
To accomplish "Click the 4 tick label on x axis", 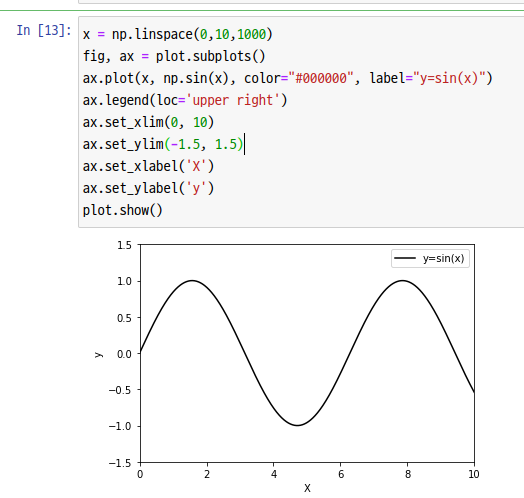I will 274,474.
